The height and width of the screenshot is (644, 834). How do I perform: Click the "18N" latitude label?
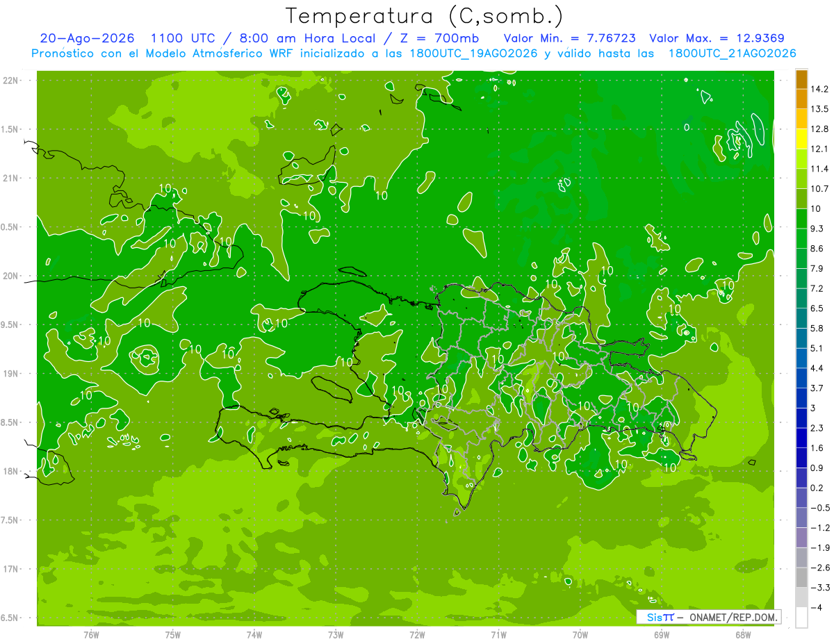point(10,471)
